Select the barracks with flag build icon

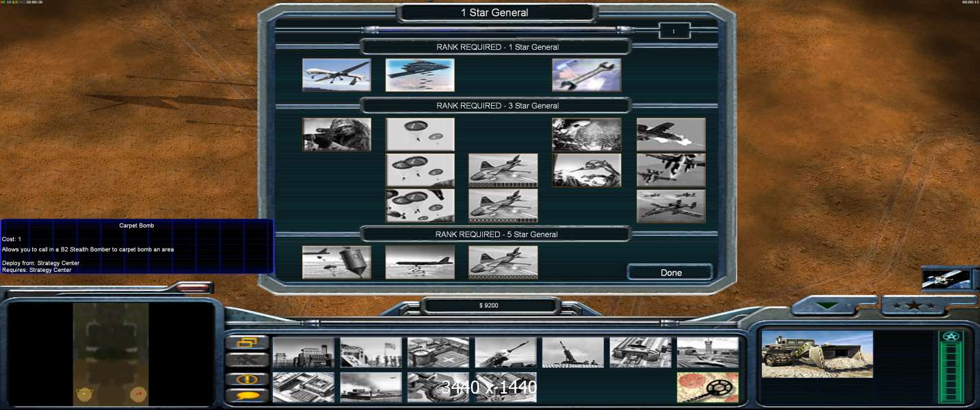(x=371, y=353)
